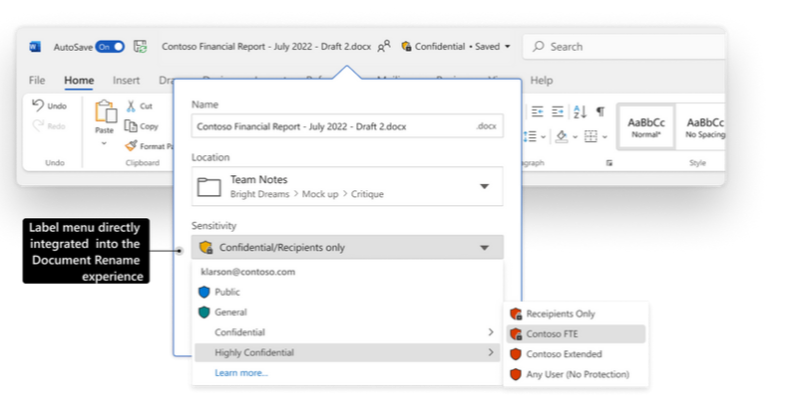800x418 pixels.
Task: Click the Redo button
Action: coord(49,126)
